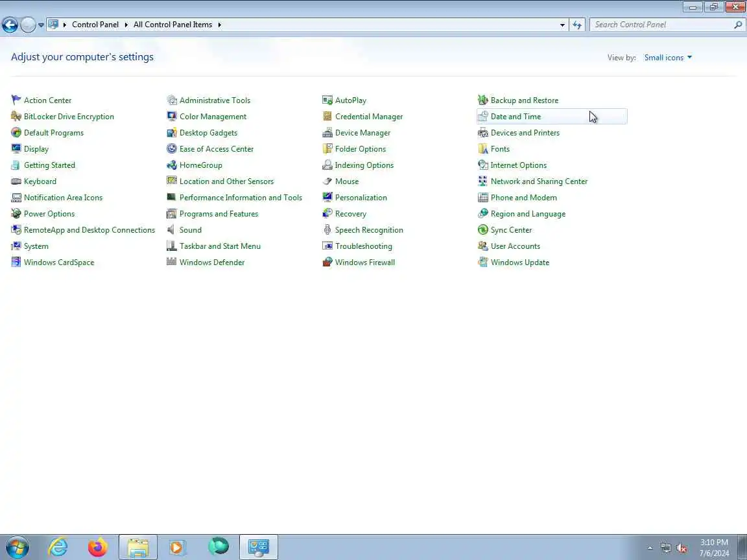
Task: Click the Sync Center green icon
Action: coord(482,229)
